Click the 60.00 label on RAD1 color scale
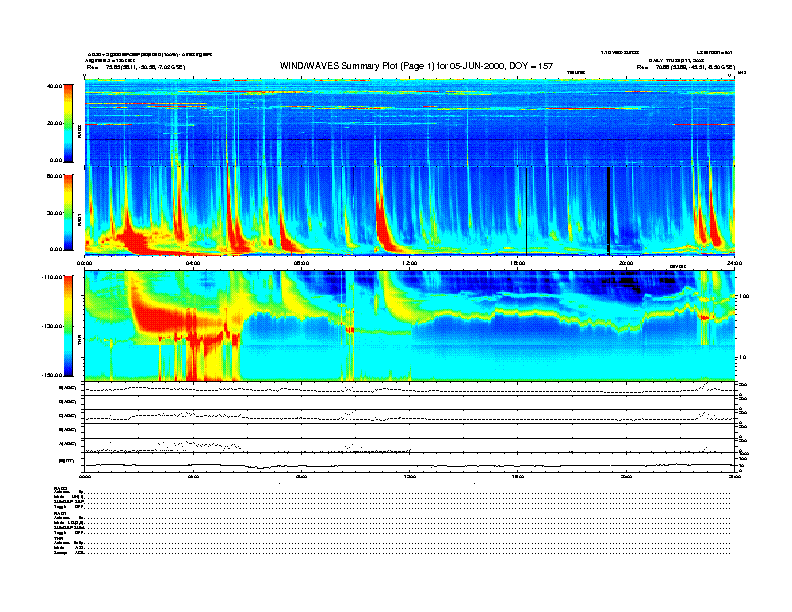The width and height of the screenshot is (792, 612). pyautogui.click(x=55, y=176)
